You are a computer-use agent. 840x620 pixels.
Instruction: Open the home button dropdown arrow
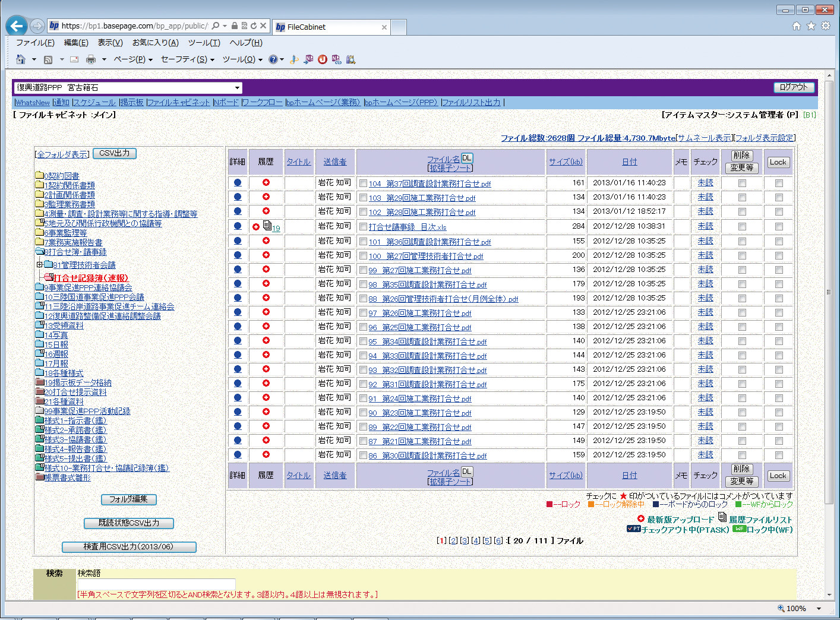(x=34, y=59)
